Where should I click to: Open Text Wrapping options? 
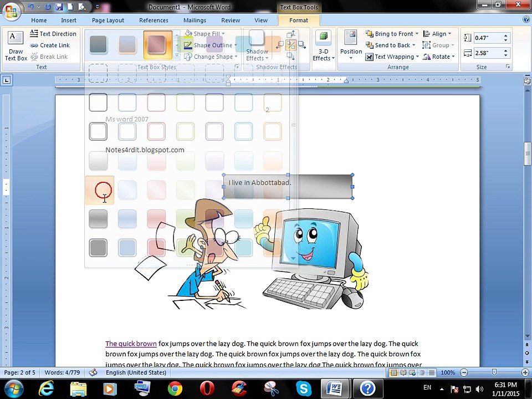pos(392,57)
